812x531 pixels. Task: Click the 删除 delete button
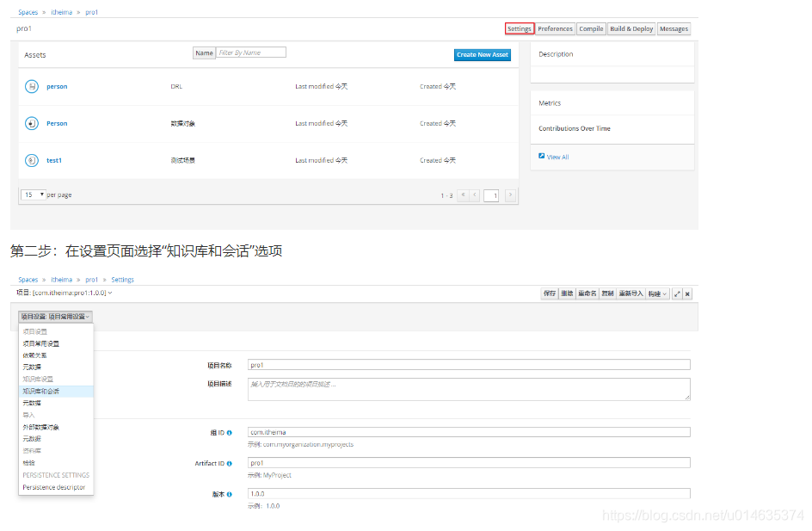click(x=567, y=293)
